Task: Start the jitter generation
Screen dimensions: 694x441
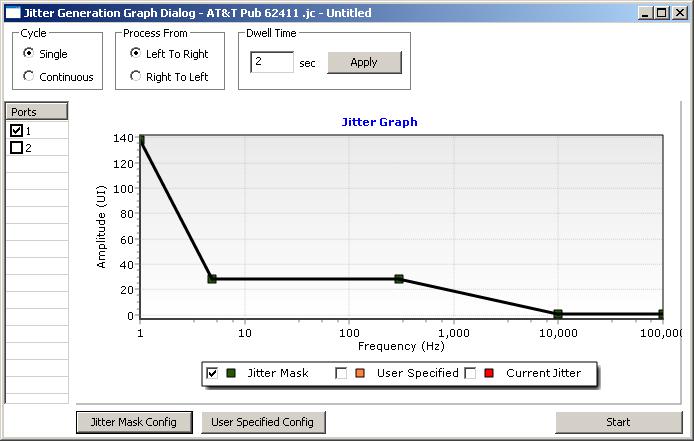Action: coord(619,422)
